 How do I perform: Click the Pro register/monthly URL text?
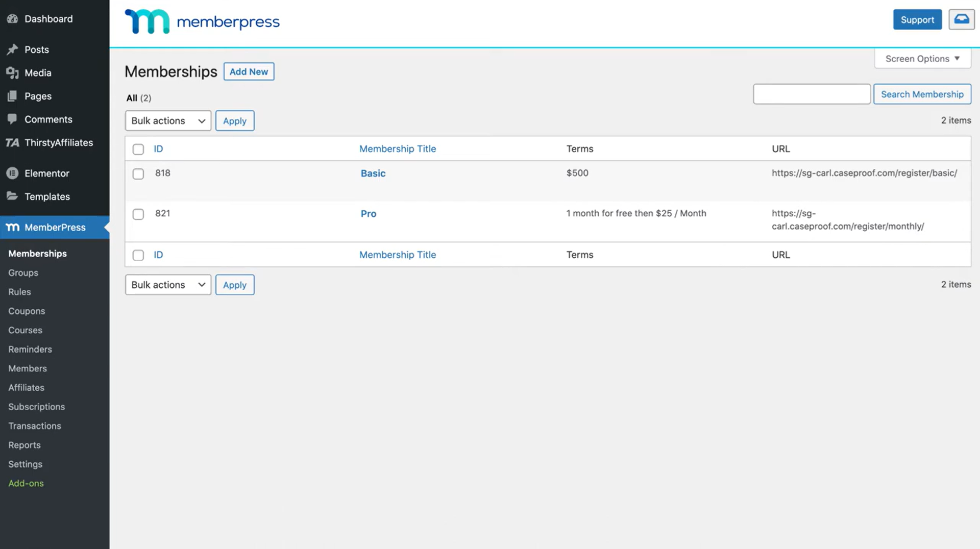tap(848, 220)
